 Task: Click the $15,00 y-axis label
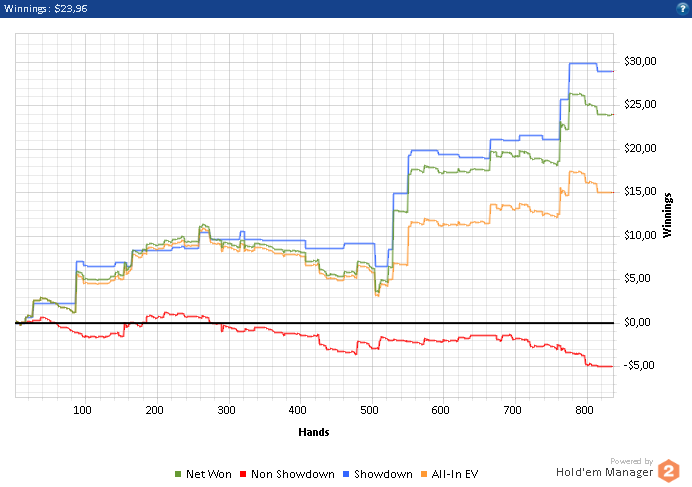pyautogui.click(x=640, y=192)
